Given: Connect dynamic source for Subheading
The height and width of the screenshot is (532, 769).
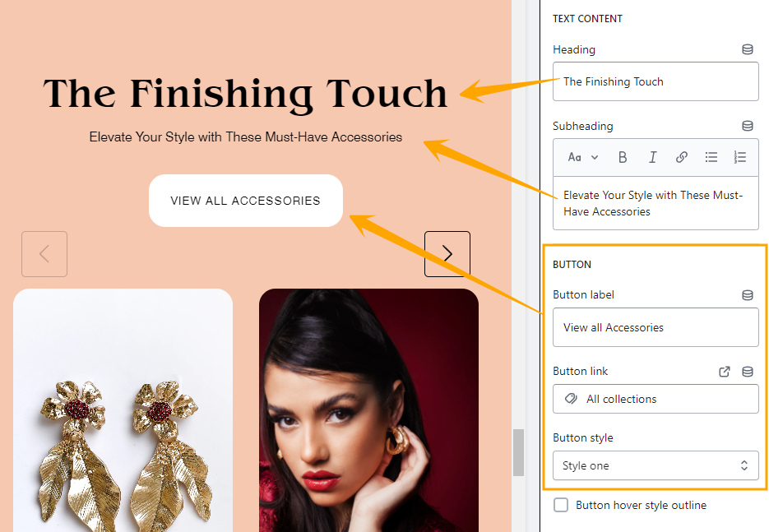Looking at the screenshot, I should [748, 126].
